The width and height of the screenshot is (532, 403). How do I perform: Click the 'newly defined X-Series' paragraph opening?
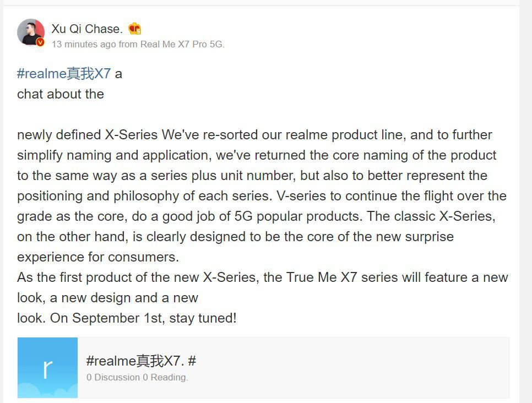(87, 135)
